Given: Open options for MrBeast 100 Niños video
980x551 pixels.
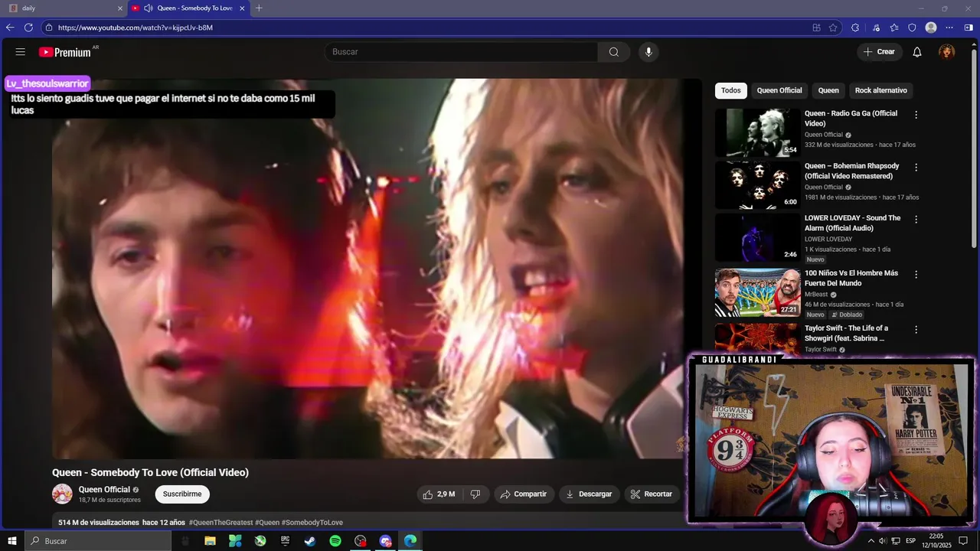Looking at the screenshot, I should pos(916,274).
